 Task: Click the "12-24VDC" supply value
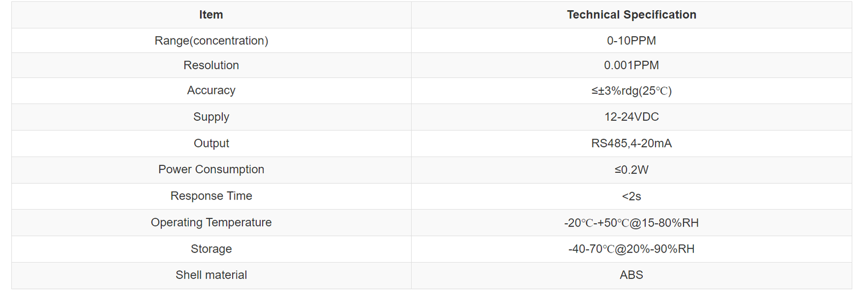pos(631,117)
